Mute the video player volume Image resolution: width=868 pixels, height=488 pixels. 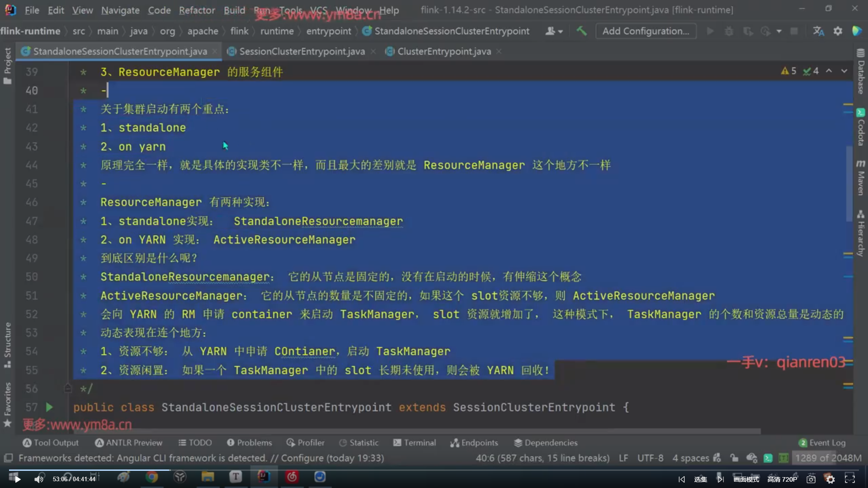click(x=39, y=479)
